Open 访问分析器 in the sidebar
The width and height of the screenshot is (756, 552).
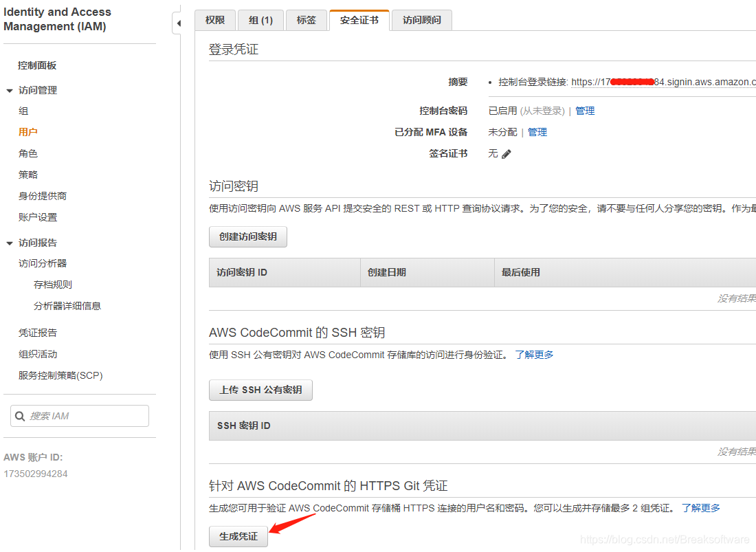click(x=43, y=263)
